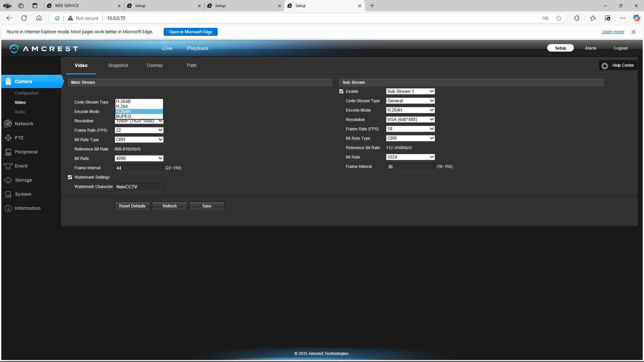Click the Refresh settings button
This screenshot has height=362, width=644.
point(170,206)
